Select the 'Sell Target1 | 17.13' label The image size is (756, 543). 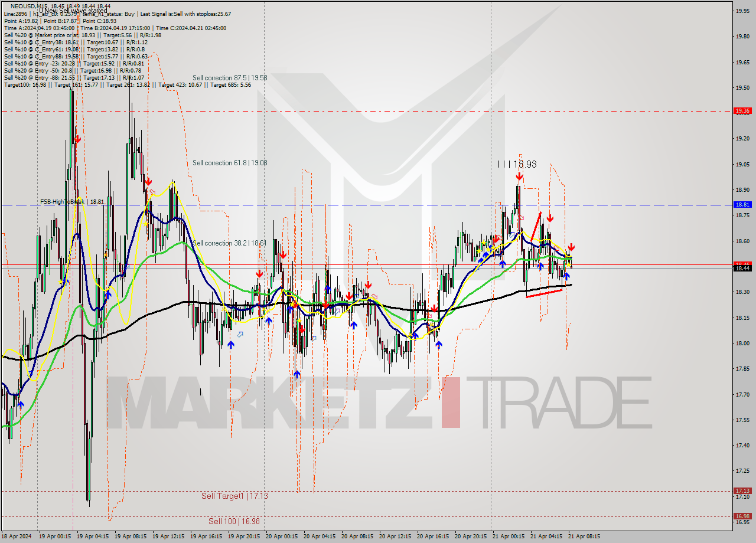pyautogui.click(x=234, y=496)
